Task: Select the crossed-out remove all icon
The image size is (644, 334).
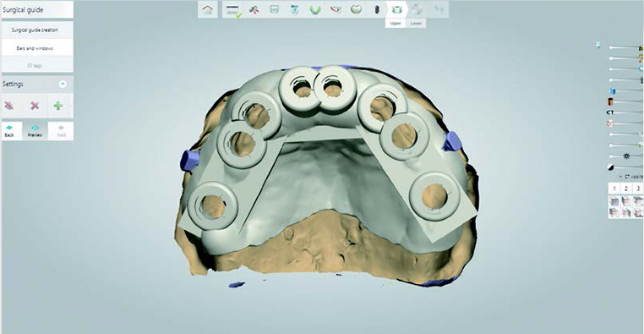Action: click(9, 106)
